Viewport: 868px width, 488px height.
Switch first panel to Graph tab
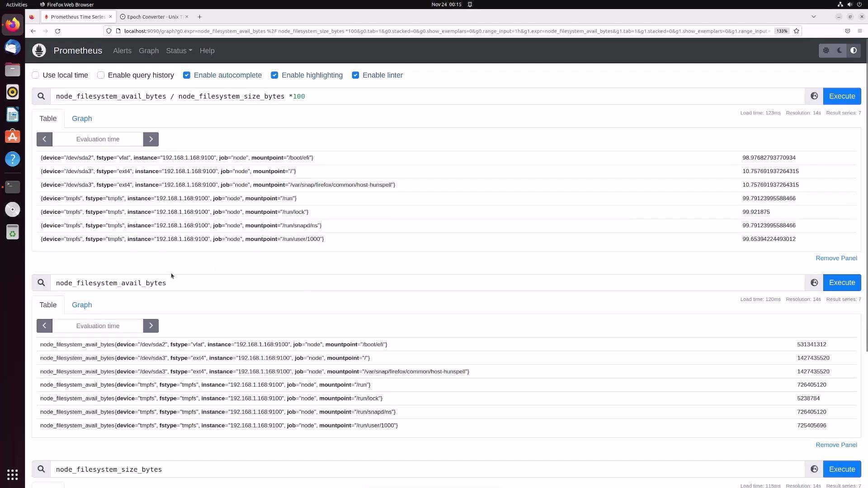pos(82,118)
